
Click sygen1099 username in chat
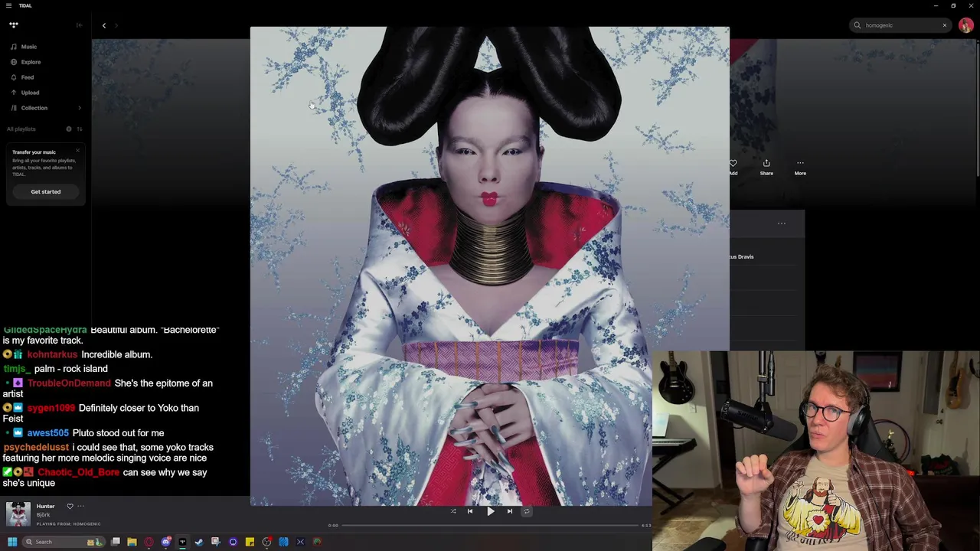pos(51,408)
